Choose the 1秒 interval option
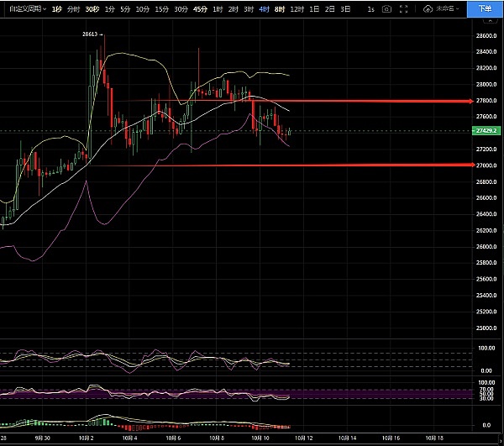This screenshot has height=446, width=504. [x=56, y=8]
